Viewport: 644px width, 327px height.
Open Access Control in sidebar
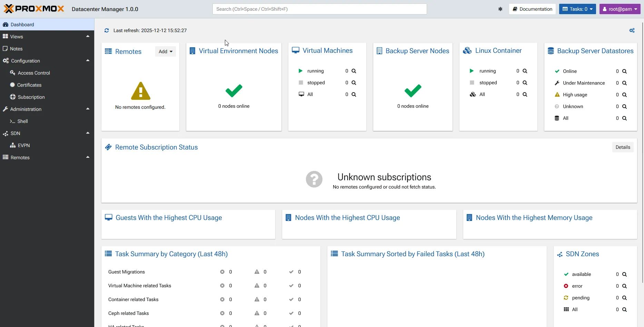(x=34, y=73)
